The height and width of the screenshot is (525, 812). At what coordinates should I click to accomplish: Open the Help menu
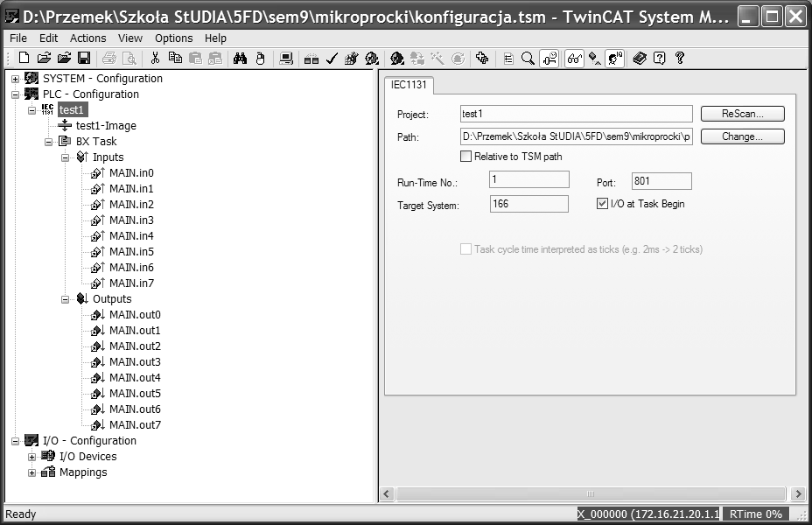pyautogui.click(x=215, y=38)
